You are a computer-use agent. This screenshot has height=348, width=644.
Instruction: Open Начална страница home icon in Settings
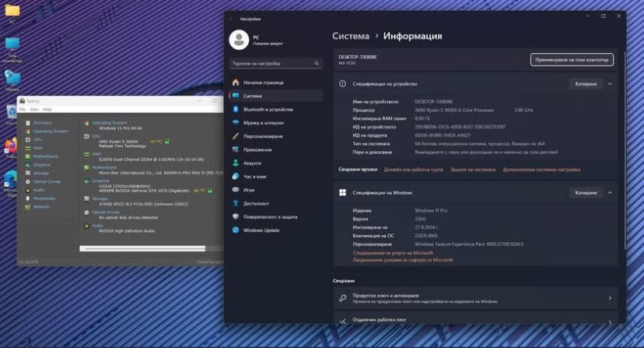click(236, 83)
